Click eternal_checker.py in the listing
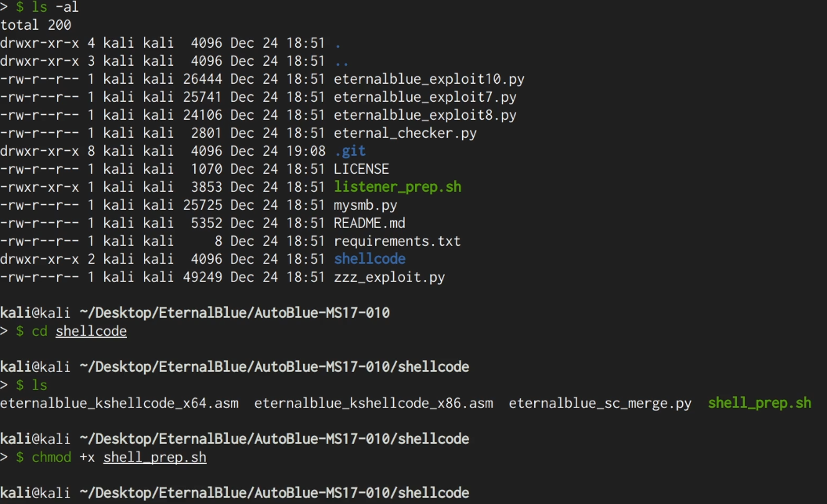The image size is (827, 504). click(405, 133)
